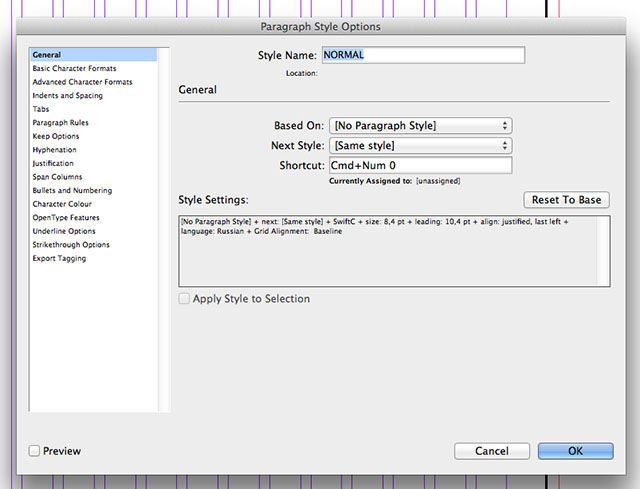The height and width of the screenshot is (489, 640).
Task: Click the Reset To Base button
Action: [567, 200]
